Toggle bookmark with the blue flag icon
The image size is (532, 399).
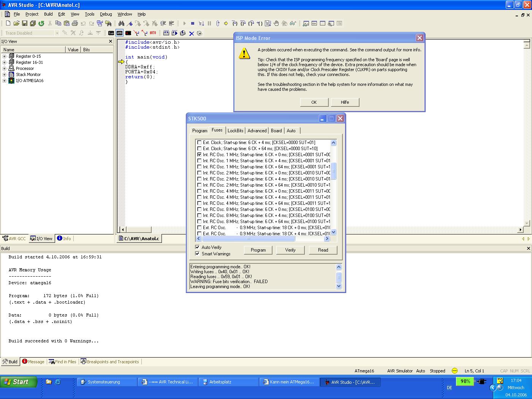(x=130, y=23)
